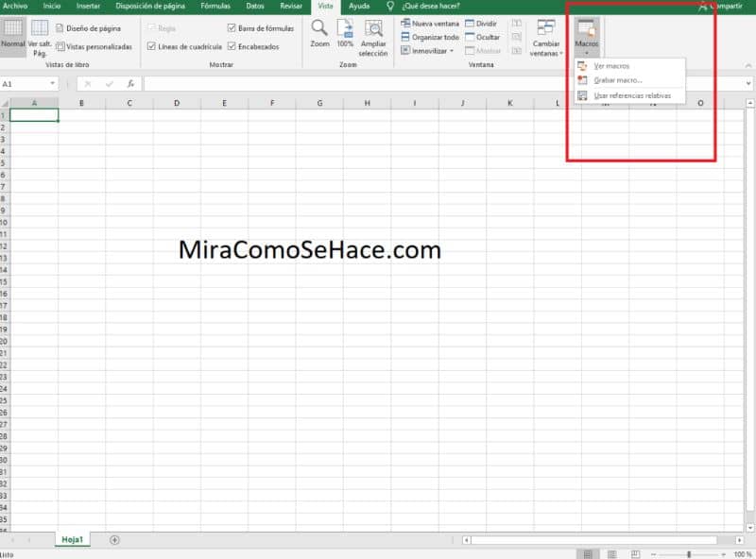
Task: Switch to Diseño de página view
Action: (88, 28)
